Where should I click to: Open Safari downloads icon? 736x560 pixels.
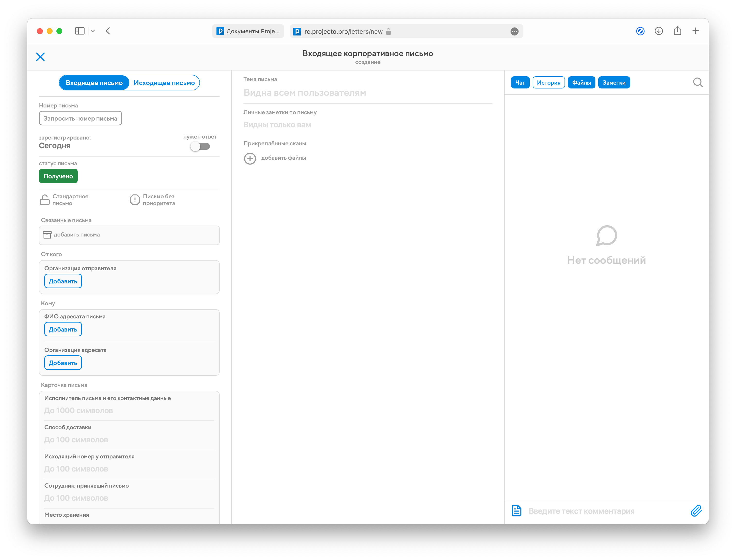[659, 31]
